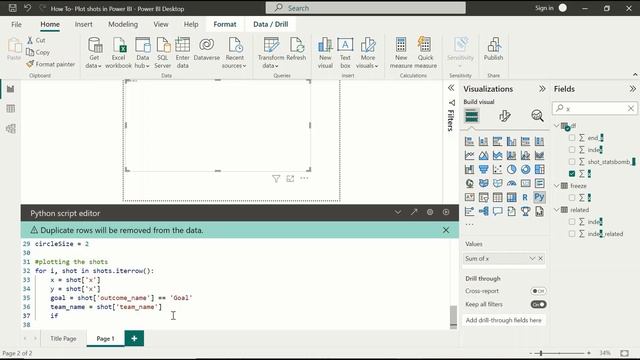The image size is (640, 360).
Task: Open the Data / Drill tab
Action: point(271,24)
